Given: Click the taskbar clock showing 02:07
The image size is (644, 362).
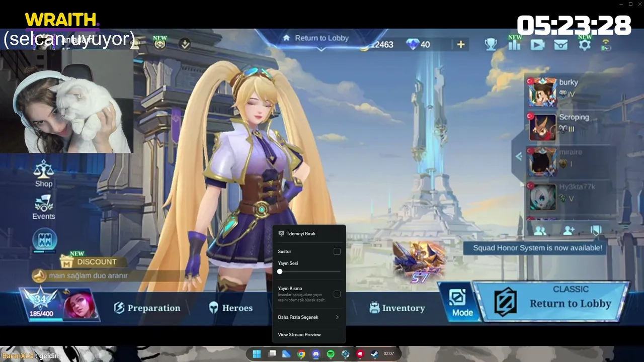Looking at the screenshot, I should (389, 354).
